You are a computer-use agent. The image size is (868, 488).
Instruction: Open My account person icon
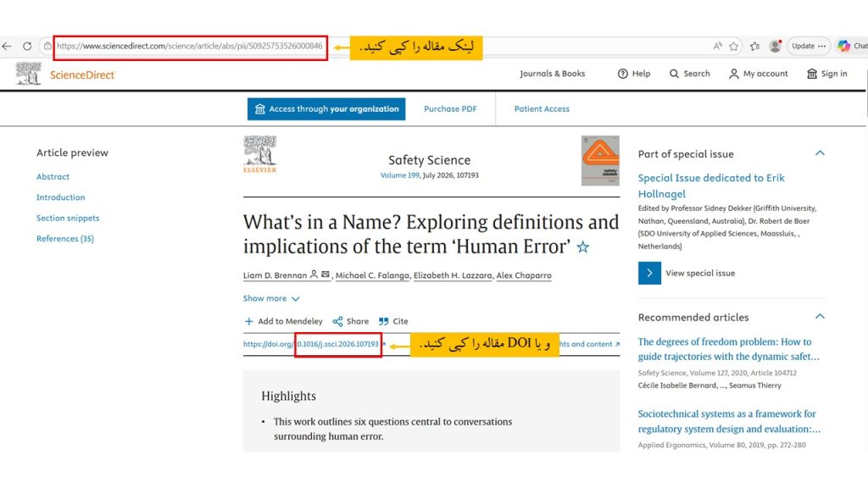click(x=734, y=74)
